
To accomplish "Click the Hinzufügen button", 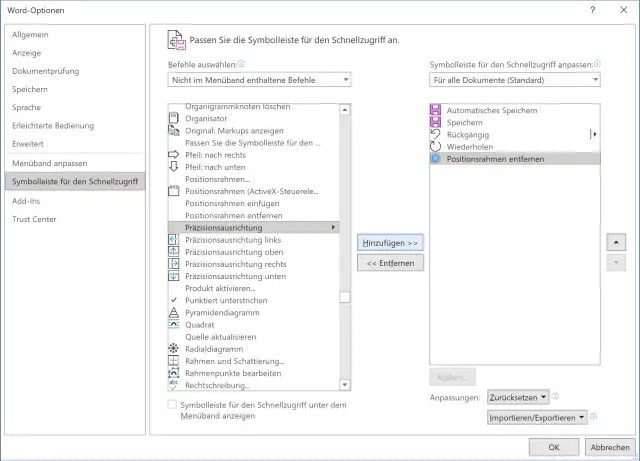I will (x=391, y=242).
